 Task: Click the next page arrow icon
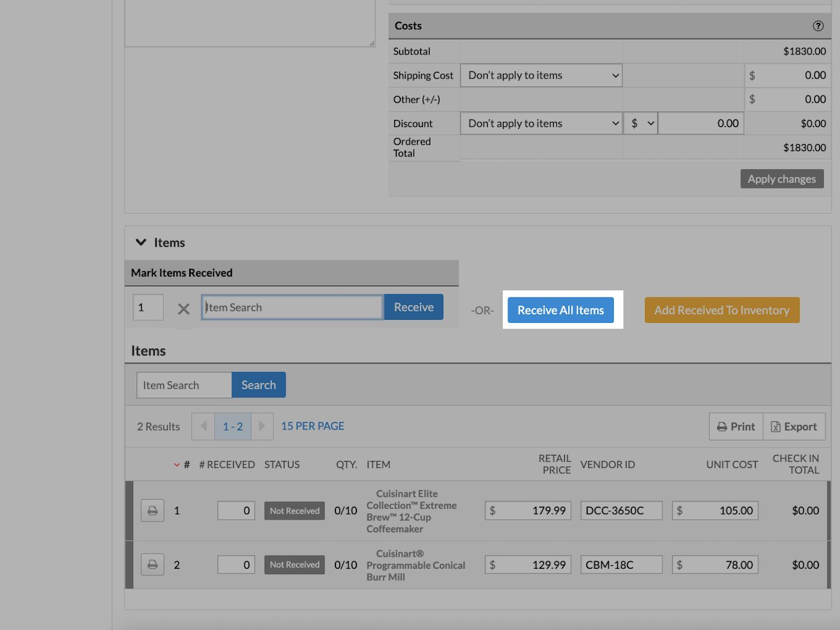click(x=262, y=426)
